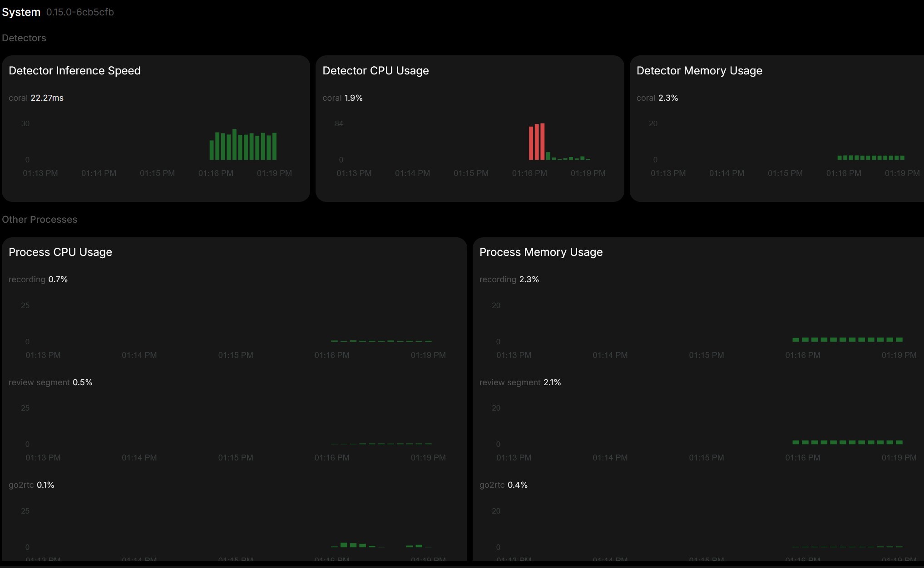Select the version text 0.15.0-6cb5cfb

click(x=80, y=12)
